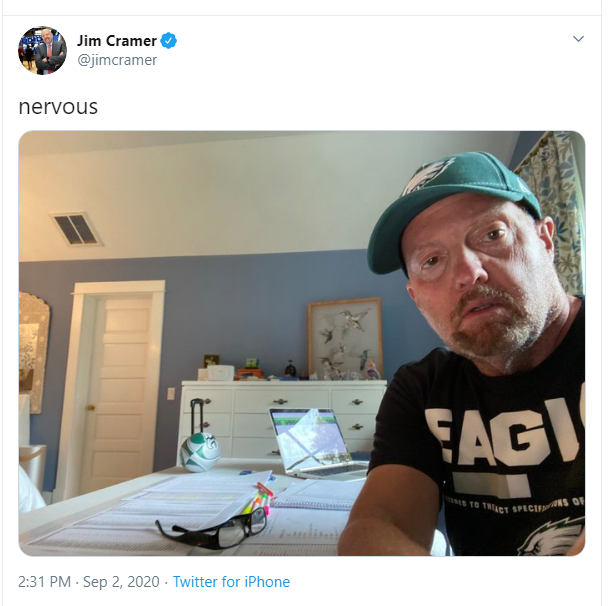Image resolution: width=609 pixels, height=606 pixels.
Task: Click the white dresser in the photo
Action: tap(282, 420)
